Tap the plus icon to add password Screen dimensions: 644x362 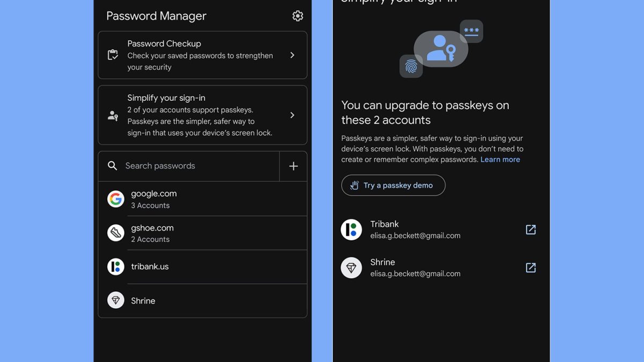(294, 166)
